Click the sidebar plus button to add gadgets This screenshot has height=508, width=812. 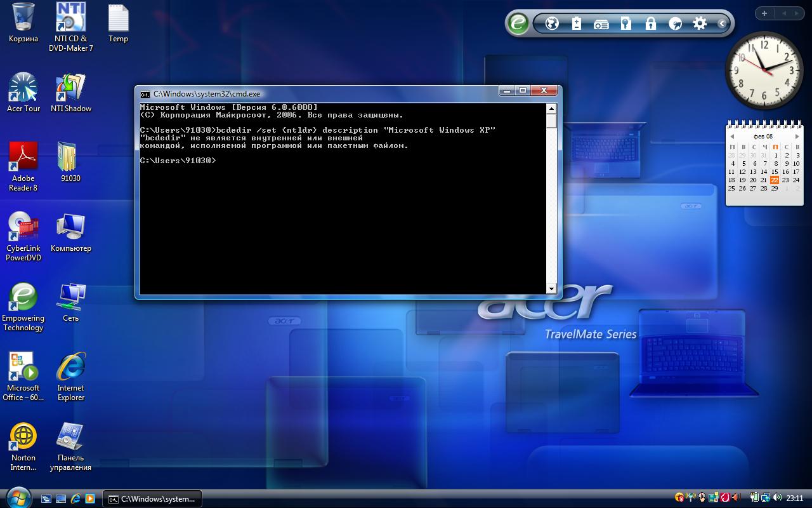click(x=764, y=13)
